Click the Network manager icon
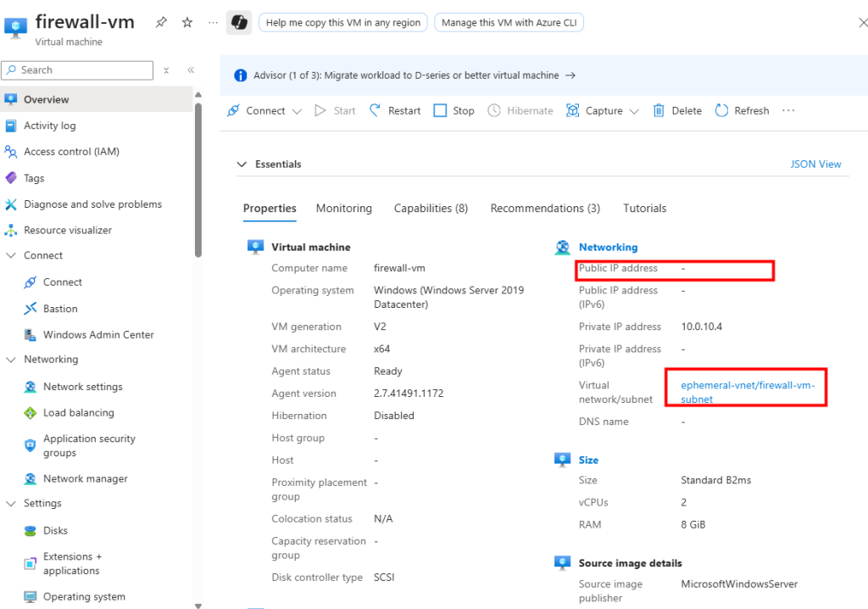 click(x=31, y=478)
